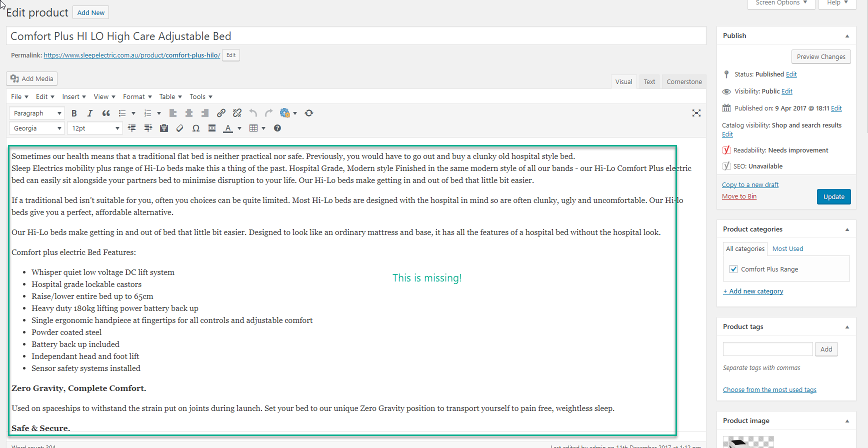Viewport: 868px width, 448px height.
Task: Open the keyboard shortcuts help icon
Action: click(277, 128)
